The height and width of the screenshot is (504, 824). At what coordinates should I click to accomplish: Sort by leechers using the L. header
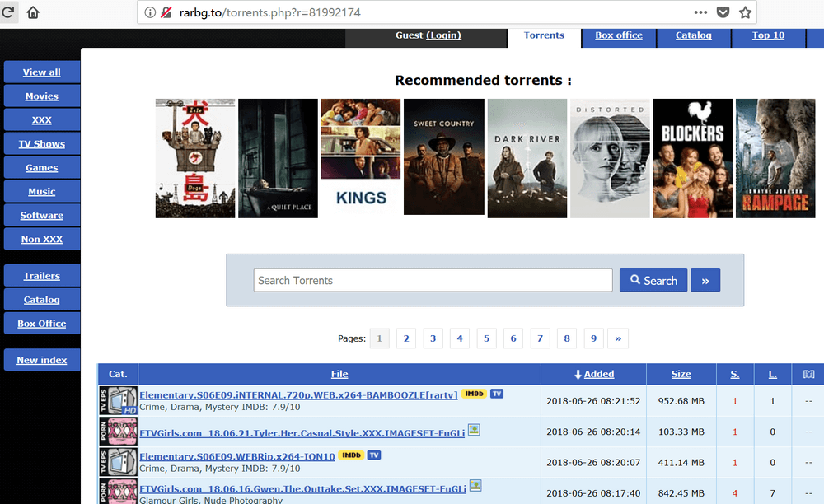[x=773, y=374]
